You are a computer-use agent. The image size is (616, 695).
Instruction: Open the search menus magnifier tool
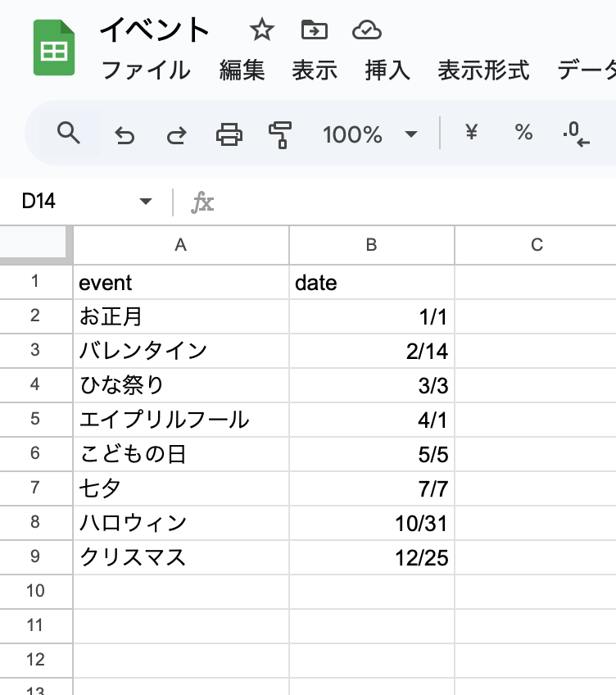coord(68,133)
